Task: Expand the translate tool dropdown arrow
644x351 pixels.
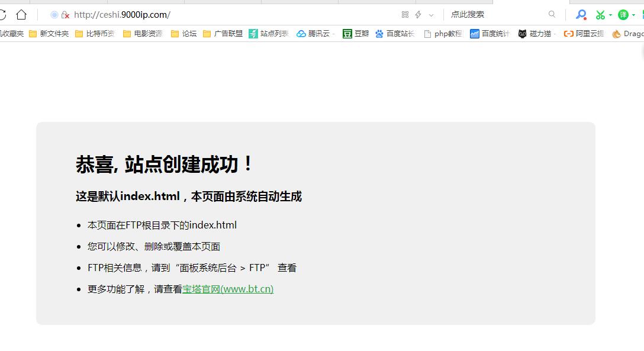Action: (x=633, y=15)
